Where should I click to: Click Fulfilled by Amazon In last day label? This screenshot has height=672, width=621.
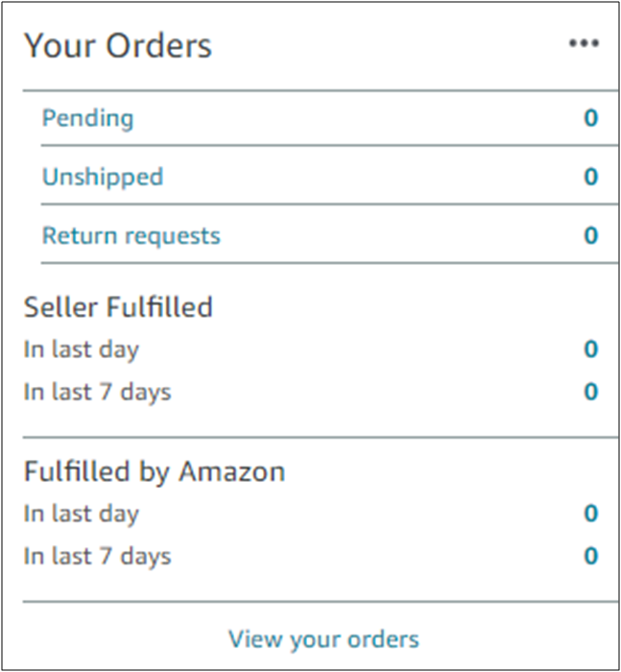[81, 514]
